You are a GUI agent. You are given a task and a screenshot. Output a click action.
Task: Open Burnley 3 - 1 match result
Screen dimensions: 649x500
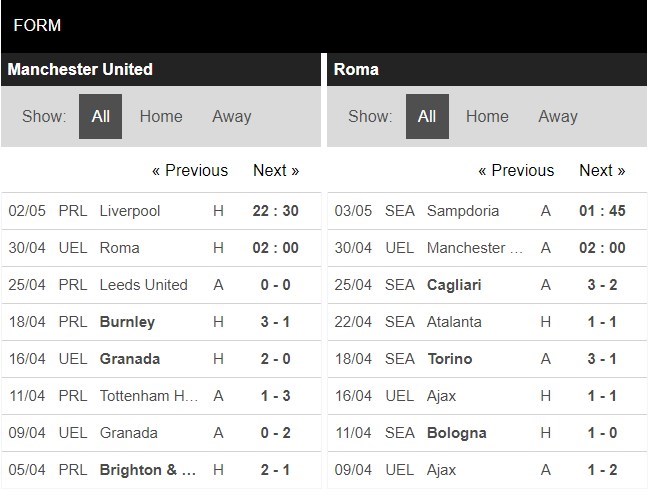276,322
